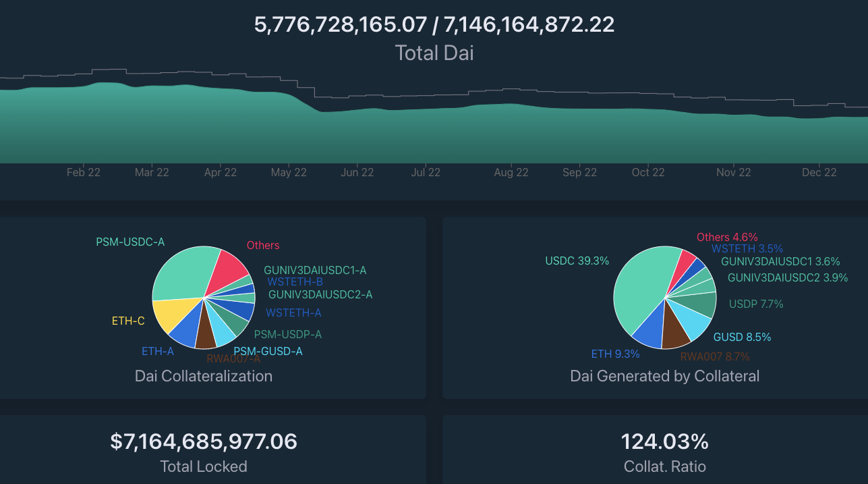The width and height of the screenshot is (868, 484).
Task: Click the Jul 22 axis label
Action: tap(426, 172)
